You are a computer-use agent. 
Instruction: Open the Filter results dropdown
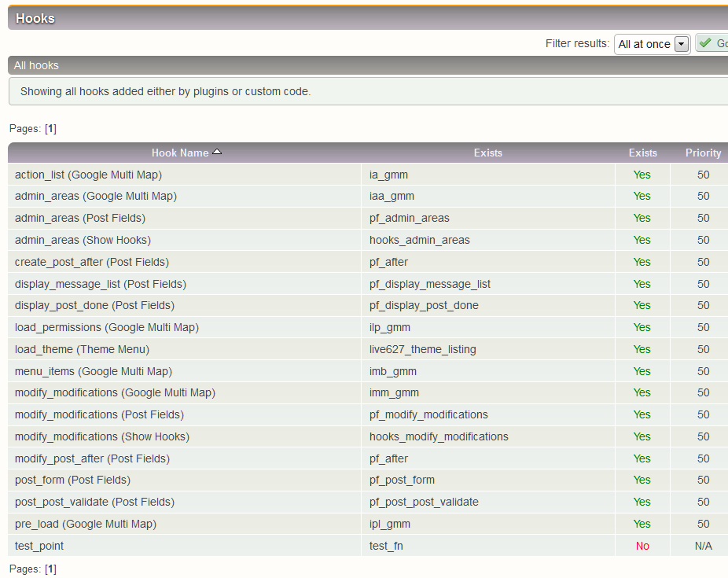(652, 45)
